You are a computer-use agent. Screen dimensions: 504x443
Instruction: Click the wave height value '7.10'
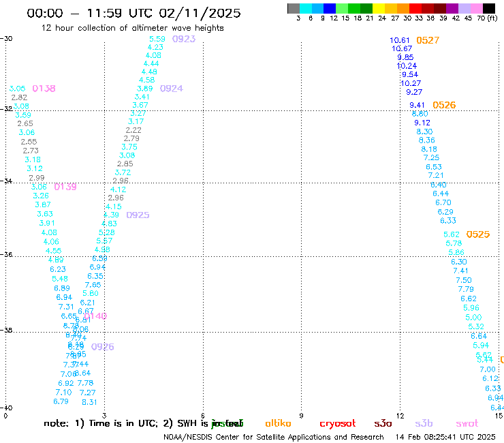tap(63, 393)
